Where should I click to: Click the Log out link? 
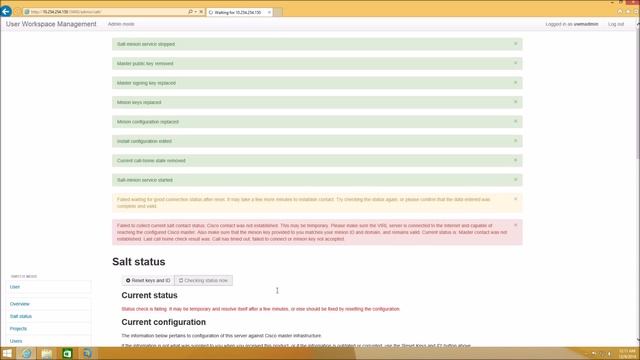(616, 24)
